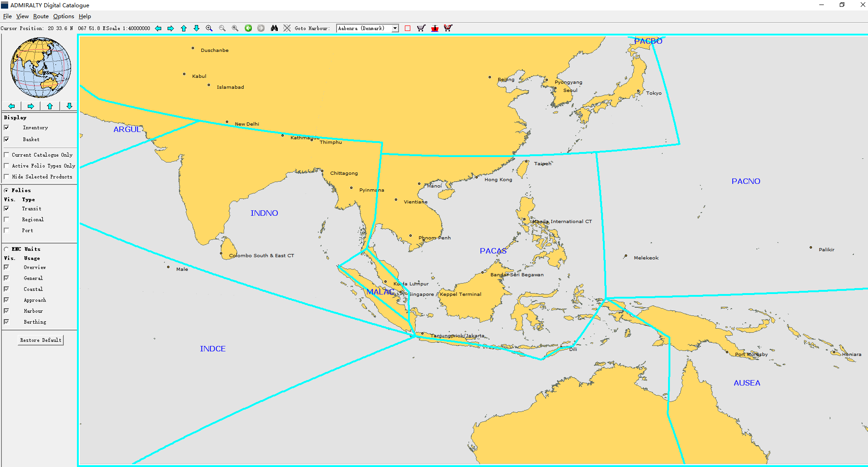Click the Beijing city label
The width and height of the screenshot is (868, 467).
tap(506, 80)
